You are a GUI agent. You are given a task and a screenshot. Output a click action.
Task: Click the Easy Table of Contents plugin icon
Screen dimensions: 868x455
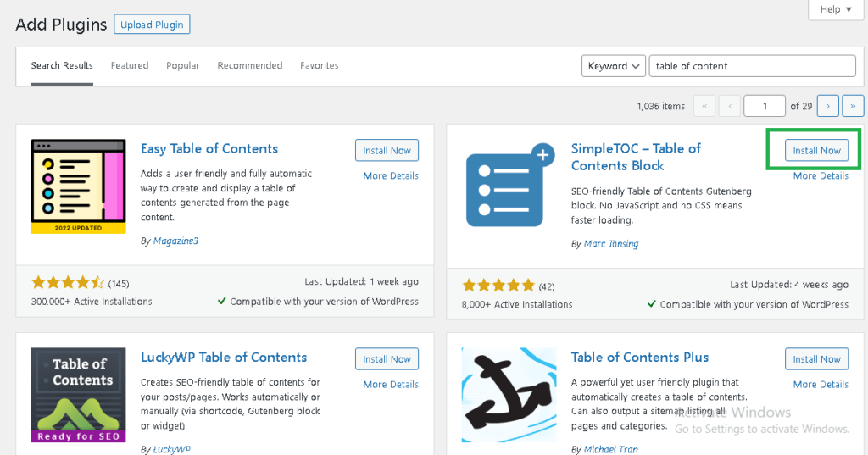coord(78,186)
